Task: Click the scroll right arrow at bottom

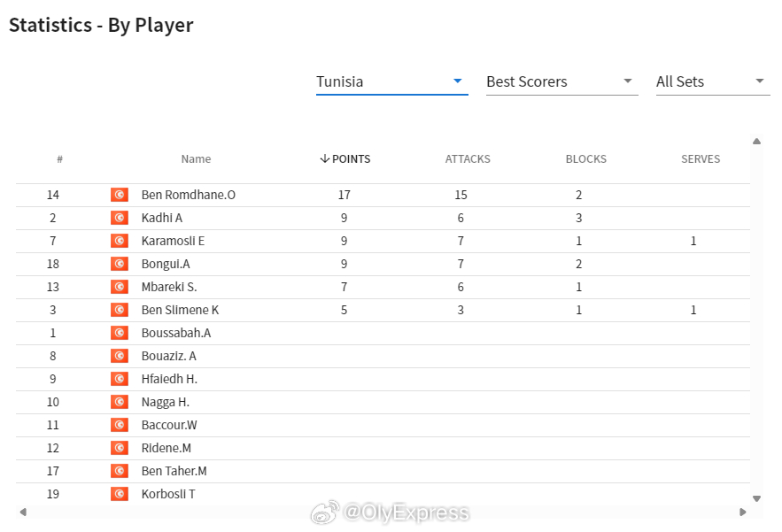Action: (x=743, y=512)
